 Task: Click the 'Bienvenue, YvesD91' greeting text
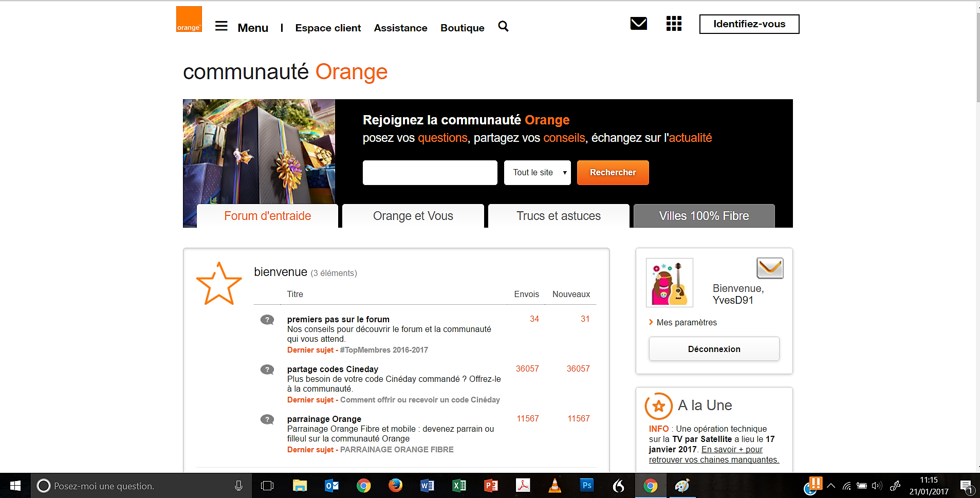click(x=738, y=294)
